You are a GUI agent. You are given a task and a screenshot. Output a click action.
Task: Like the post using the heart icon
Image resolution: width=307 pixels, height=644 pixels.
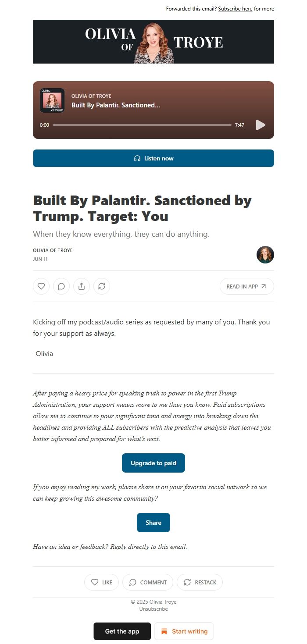(x=41, y=286)
